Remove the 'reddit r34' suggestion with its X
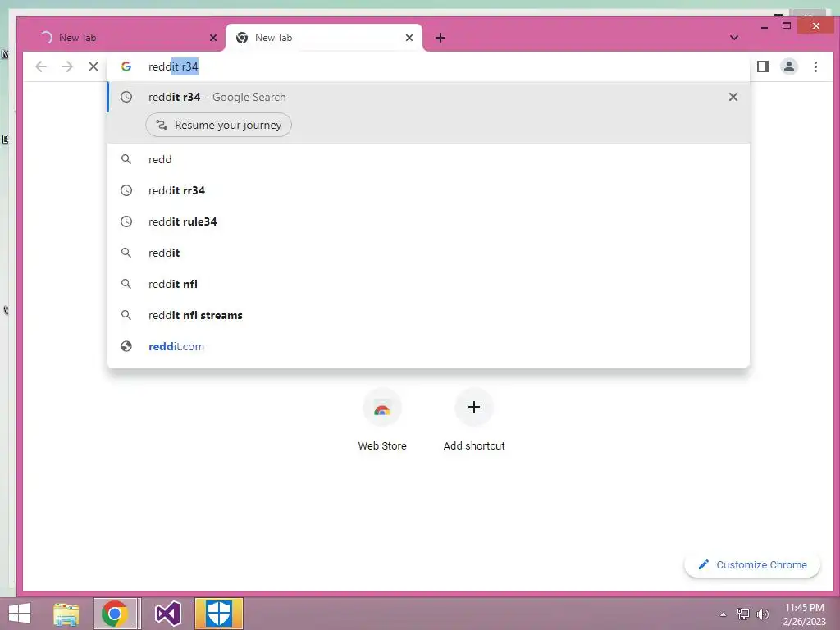This screenshot has width=840, height=630. (x=733, y=97)
